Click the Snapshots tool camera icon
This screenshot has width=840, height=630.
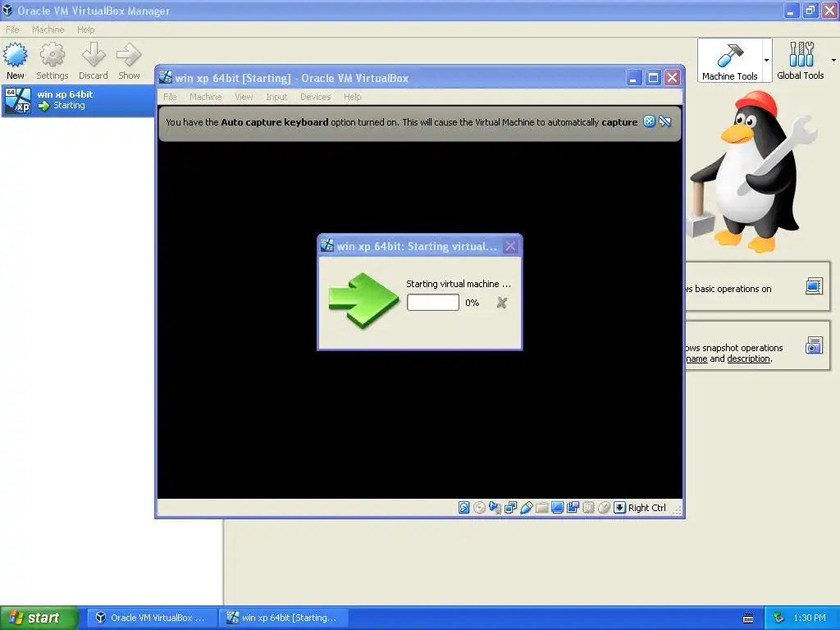point(814,345)
